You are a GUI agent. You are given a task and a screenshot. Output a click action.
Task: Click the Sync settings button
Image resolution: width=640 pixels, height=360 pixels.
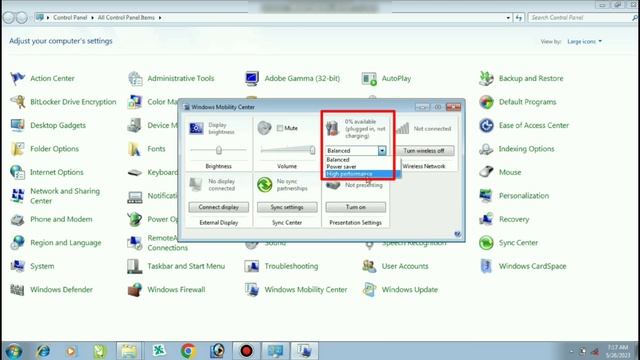click(287, 207)
